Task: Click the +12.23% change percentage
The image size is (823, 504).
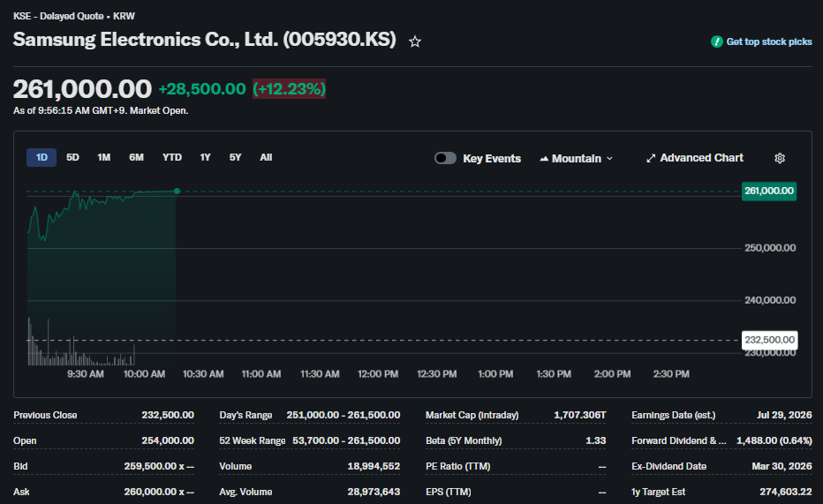Action: click(290, 88)
